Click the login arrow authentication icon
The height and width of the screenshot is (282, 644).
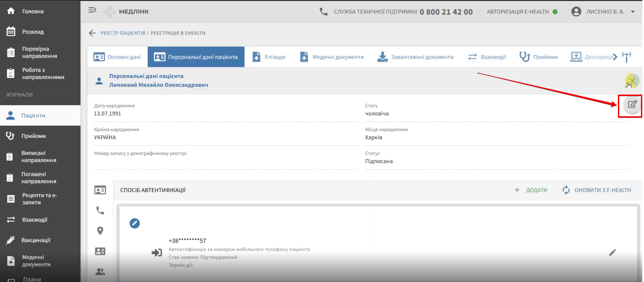coord(157,253)
